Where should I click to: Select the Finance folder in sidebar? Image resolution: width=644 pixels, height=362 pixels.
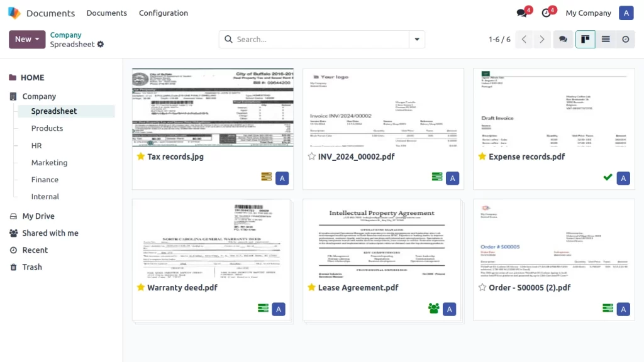45,180
